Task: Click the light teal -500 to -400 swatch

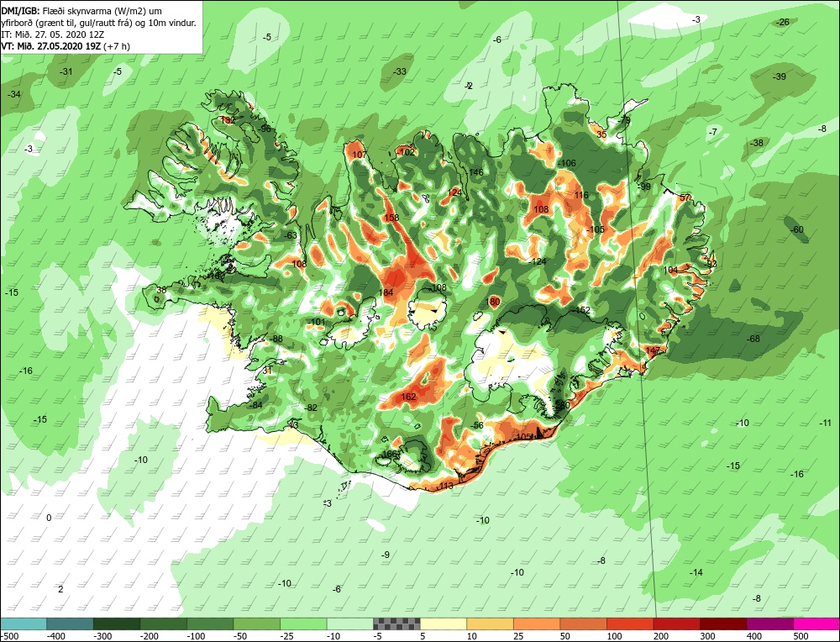Action: (24, 624)
